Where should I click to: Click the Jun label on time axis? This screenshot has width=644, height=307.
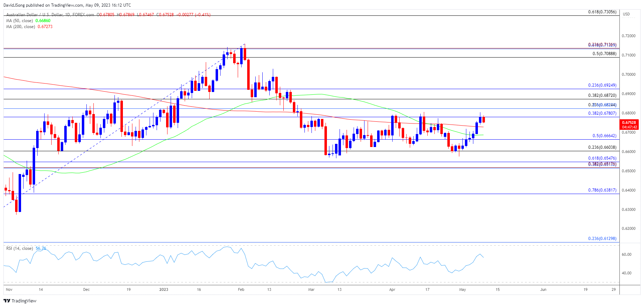(x=543, y=289)
